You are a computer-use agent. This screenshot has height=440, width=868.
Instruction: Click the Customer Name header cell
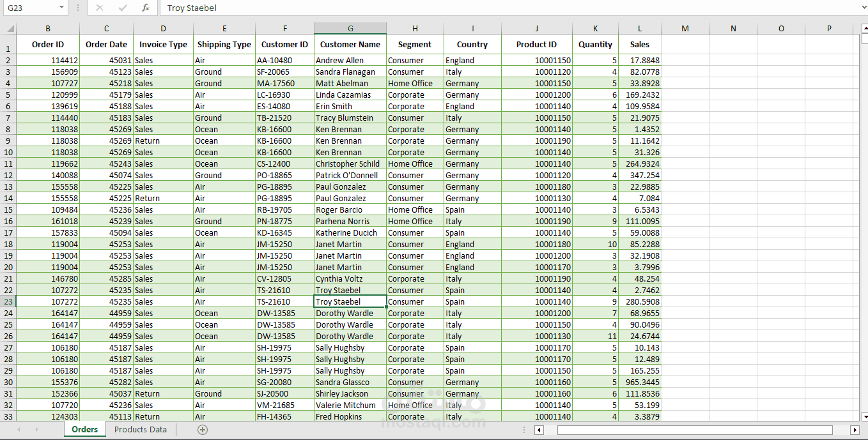pyautogui.click(x=350, y=44)
